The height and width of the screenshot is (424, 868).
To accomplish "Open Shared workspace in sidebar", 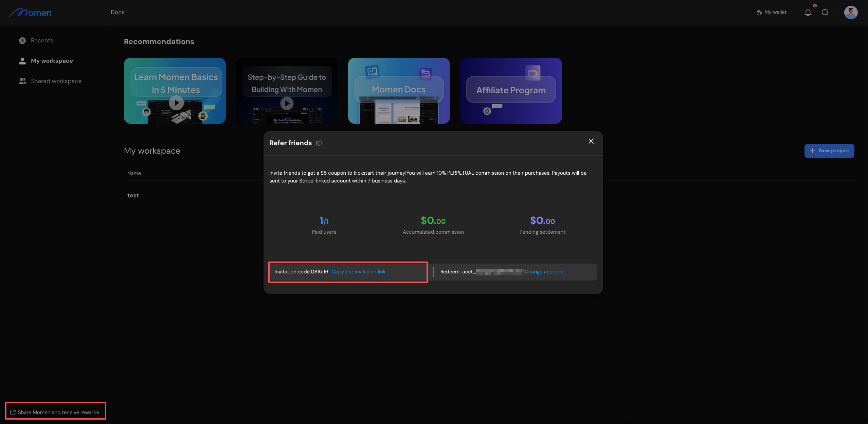I will pyautogui.click(x=56, y=81).
